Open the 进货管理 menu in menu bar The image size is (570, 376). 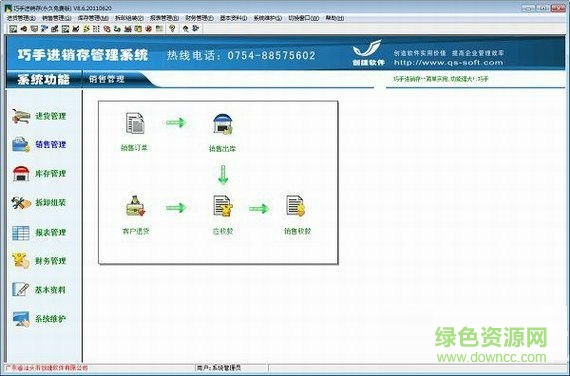click(21, 18)
